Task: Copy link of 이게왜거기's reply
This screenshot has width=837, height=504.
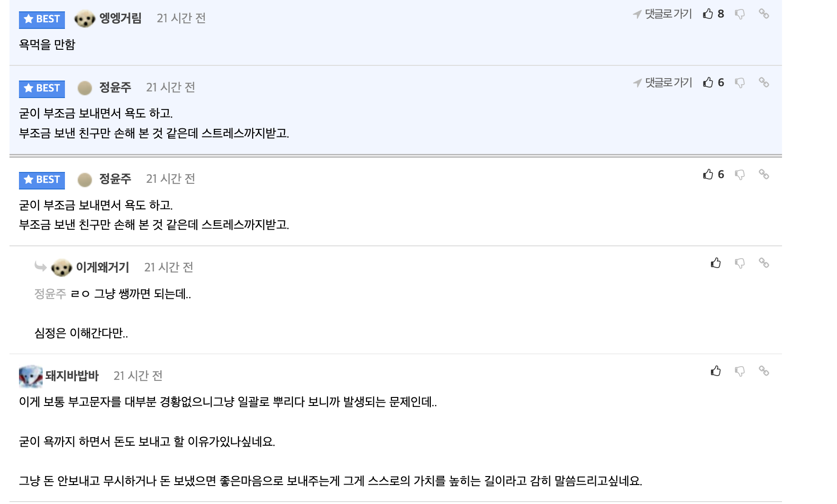Action: pos(764,263)
